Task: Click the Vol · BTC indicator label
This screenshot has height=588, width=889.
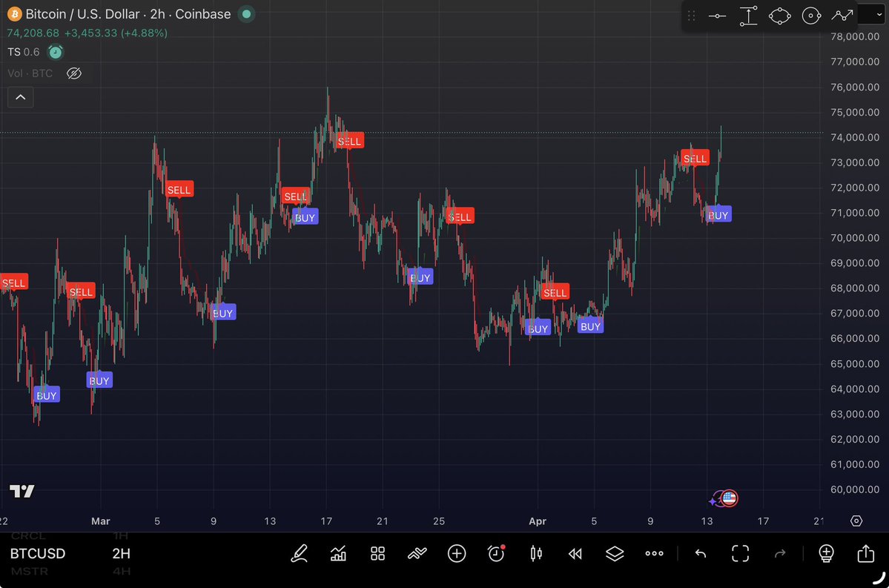Action: click(x=30, y=73)
